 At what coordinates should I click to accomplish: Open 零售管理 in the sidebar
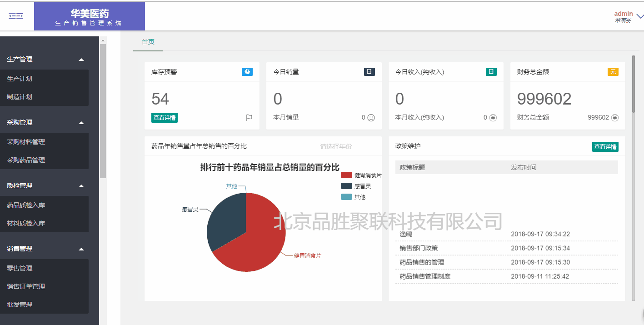click(20, 268)
